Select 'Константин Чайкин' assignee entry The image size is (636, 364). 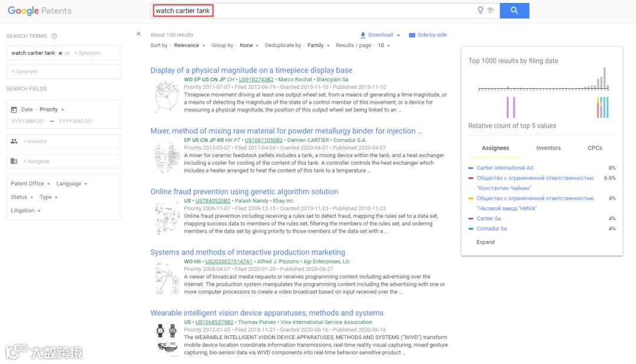coord(535,183)
